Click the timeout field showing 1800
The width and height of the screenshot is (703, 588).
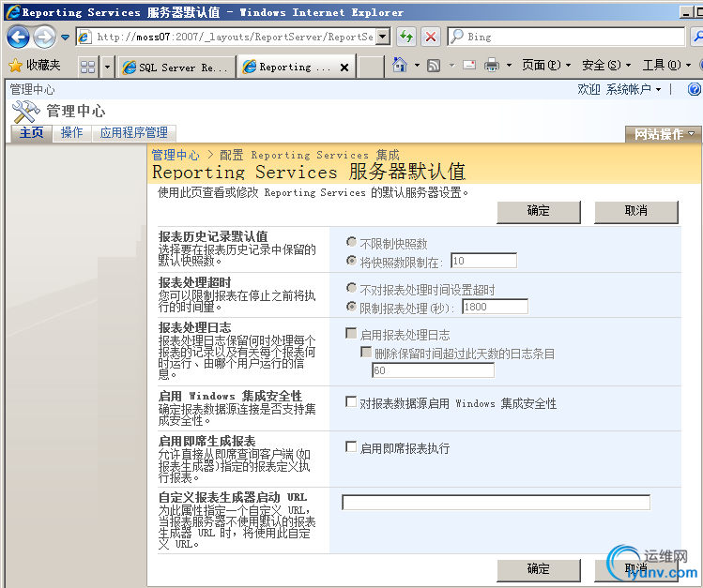(495, 307)
